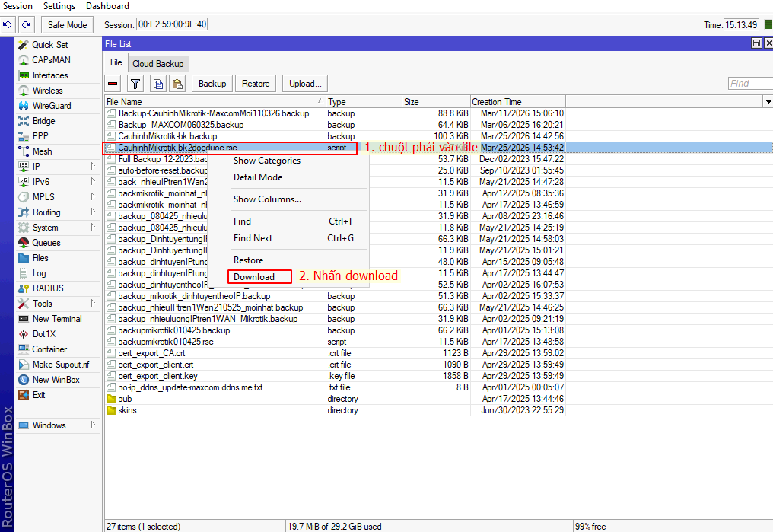This screenshot has height=532, width=773.
Task: Open the column header dropdown arrow
Action: tap(767, 101)
